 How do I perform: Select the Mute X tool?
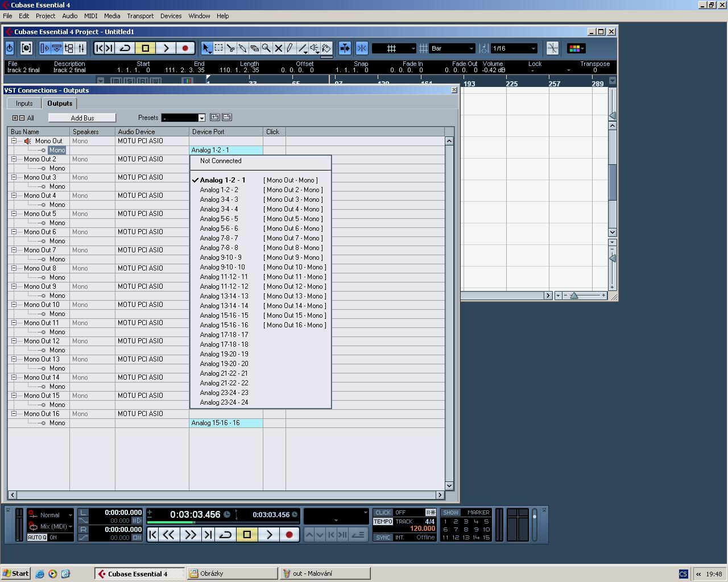pos(278,48)
